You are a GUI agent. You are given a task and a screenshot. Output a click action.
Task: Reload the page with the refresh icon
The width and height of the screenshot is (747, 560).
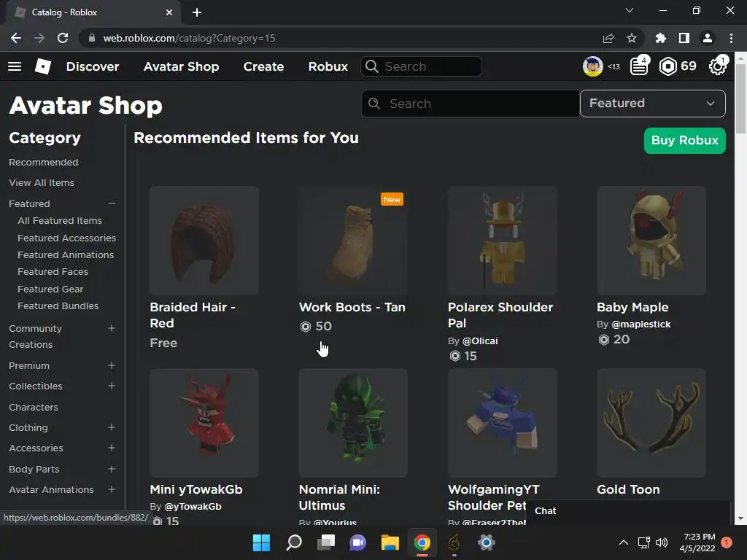point(63,38)
